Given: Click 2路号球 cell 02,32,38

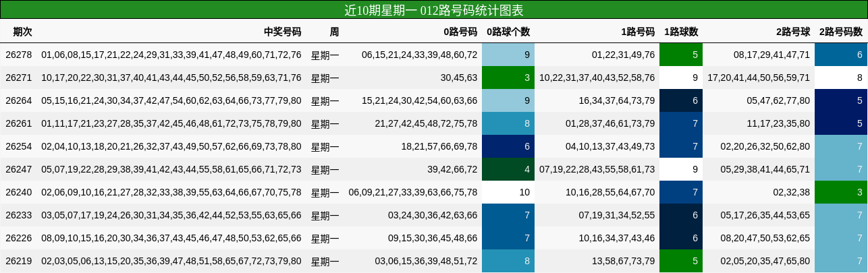Looking at the screenshot, I should point(791,192).
